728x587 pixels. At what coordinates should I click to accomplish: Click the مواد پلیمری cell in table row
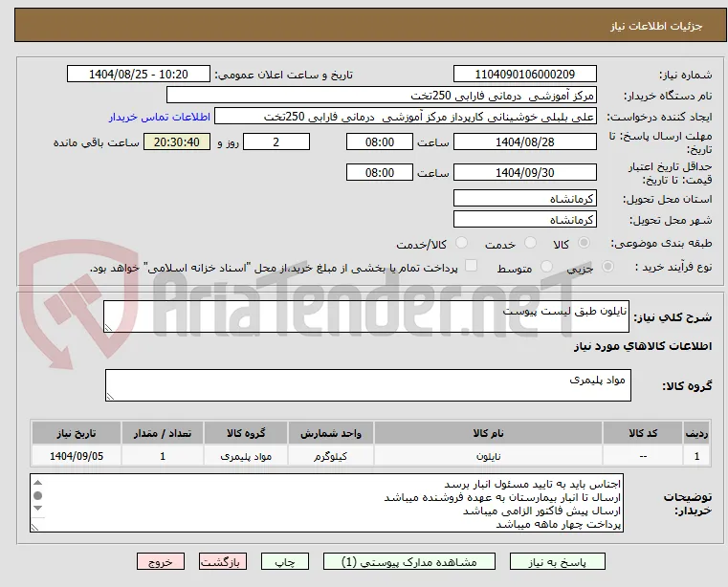pyautogui.click(x=246, y=456)
